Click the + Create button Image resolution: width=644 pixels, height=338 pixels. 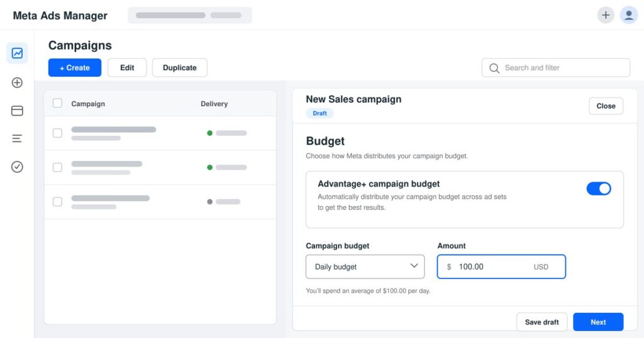point(75,68)
